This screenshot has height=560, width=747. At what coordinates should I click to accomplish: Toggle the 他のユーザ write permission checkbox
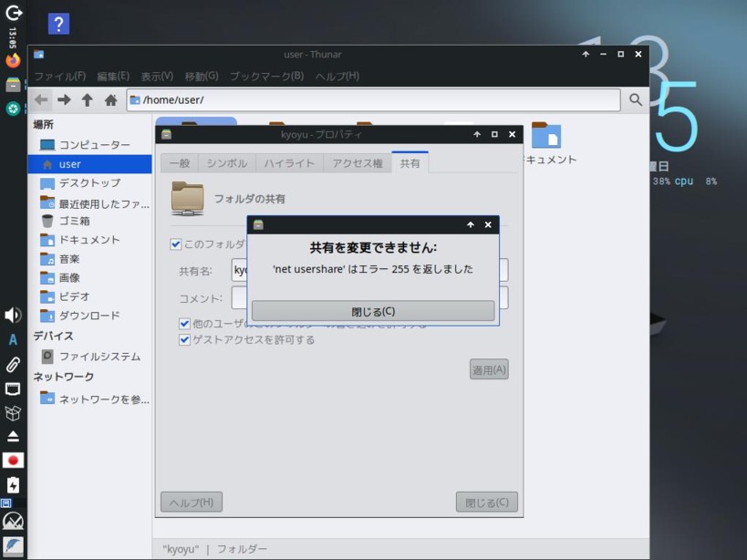[x=185, y=324]
